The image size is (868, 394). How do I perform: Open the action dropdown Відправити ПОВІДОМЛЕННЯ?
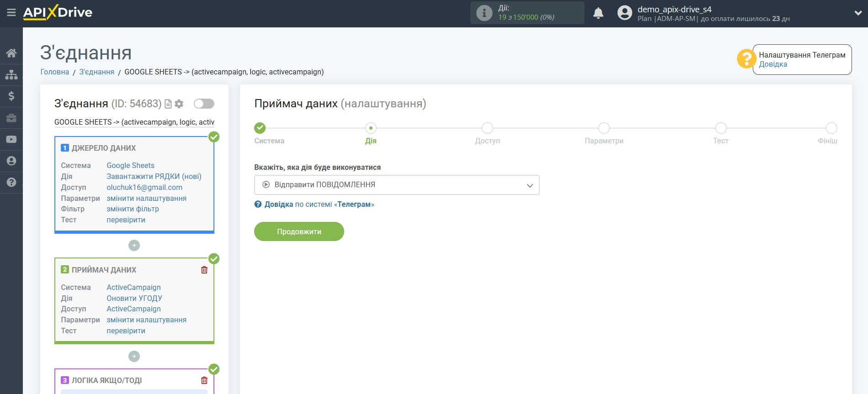click(x=397, y=185)
